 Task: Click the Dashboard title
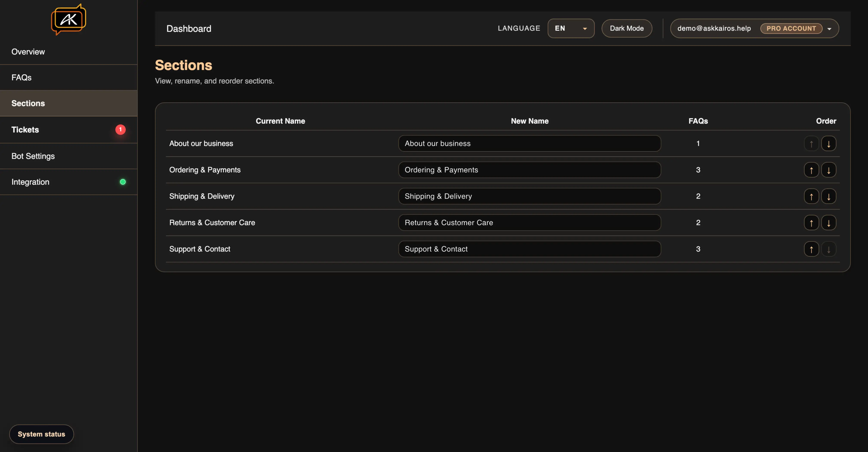(x=189, y=29)
